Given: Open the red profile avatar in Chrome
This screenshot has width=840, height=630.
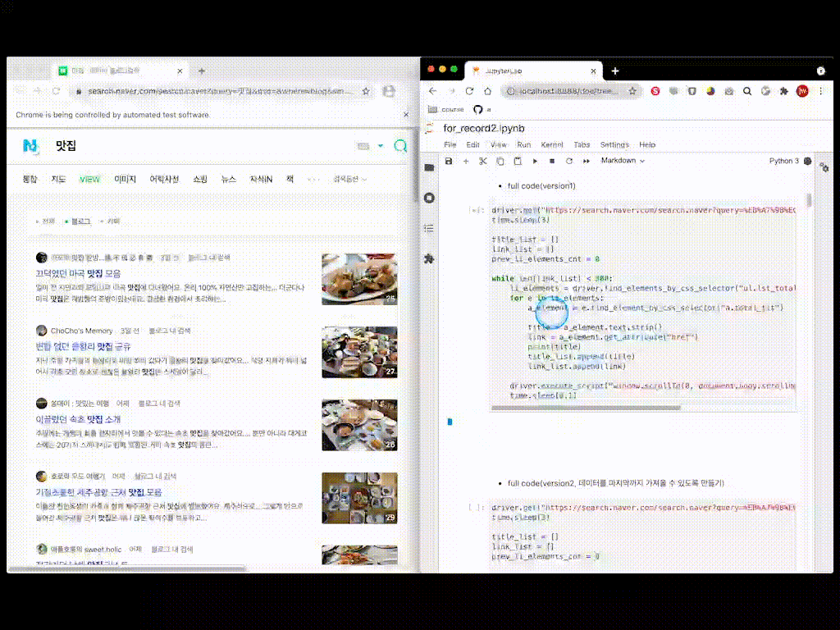Looking at the screenshot, I should [x=802, y=91].
